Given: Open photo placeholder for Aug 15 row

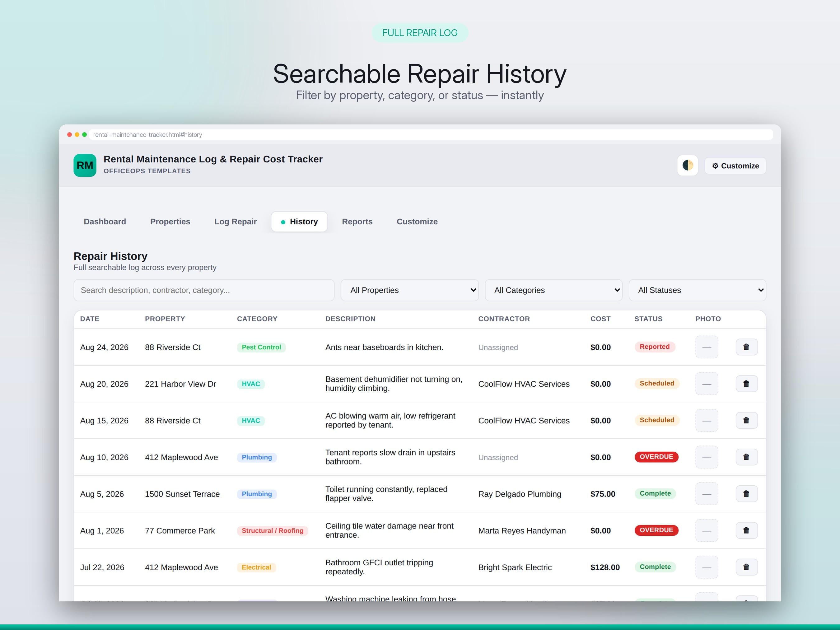Looking at the screenshot, I should pyautogui.click(x=707, y=420).
